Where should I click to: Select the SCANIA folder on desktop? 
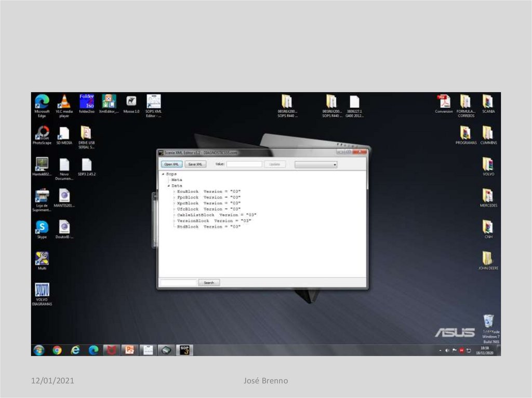(488, 104)
